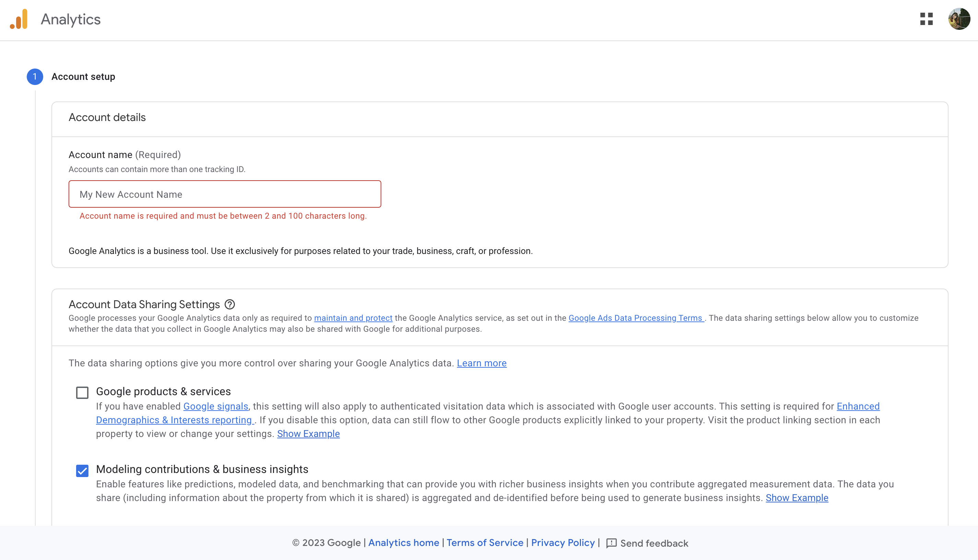Open Terms of Service footer link
This screenshot has height=560, width=978.
tap(484, 543)
